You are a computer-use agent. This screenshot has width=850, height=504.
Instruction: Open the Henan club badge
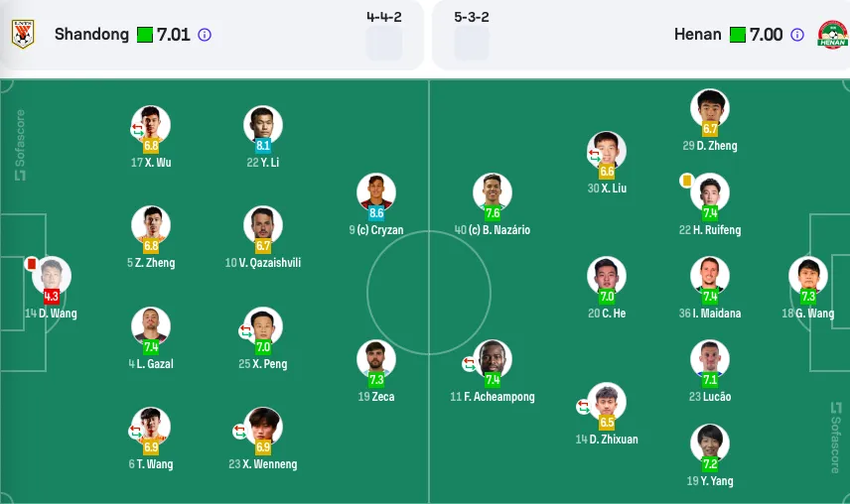(832, 34)
